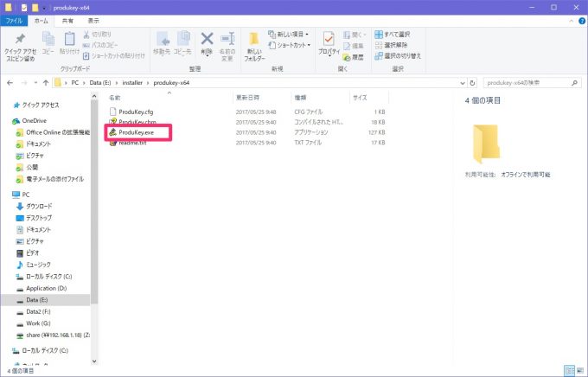Switch to the View ribbon tab
The height and width of the screenshot is (377, 588).
93,21
